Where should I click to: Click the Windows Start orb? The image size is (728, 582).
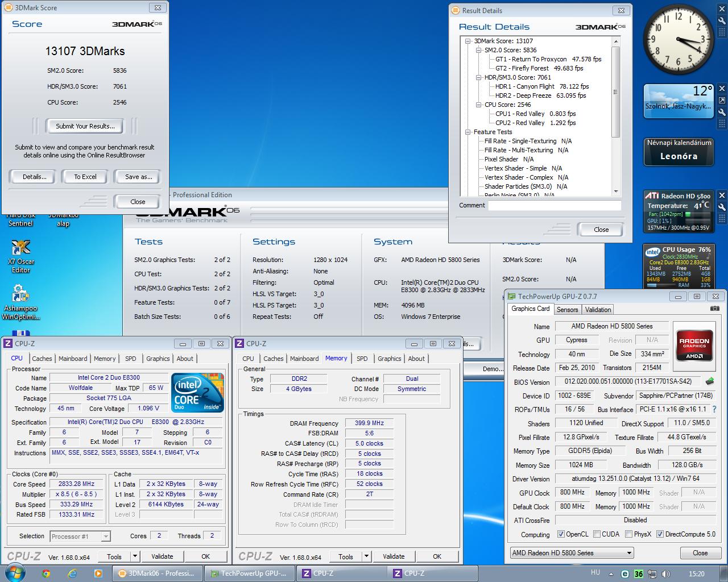pyautogui.click(x=14, y=573)
